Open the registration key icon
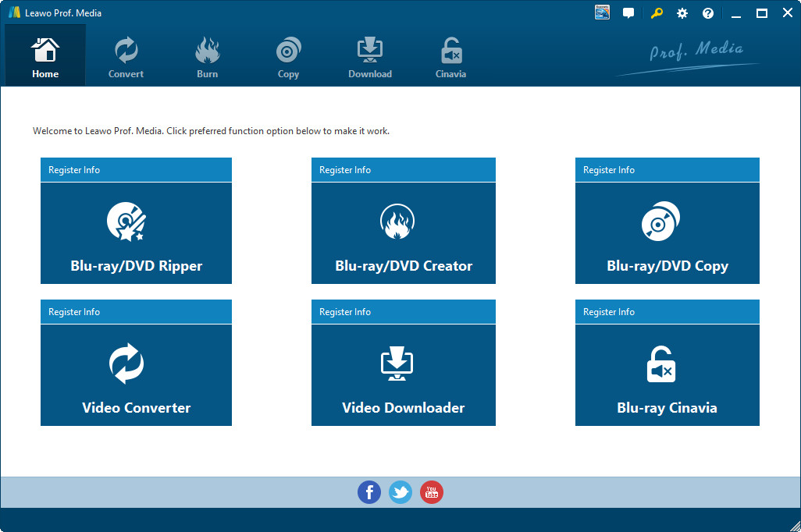 coord(655,12)
